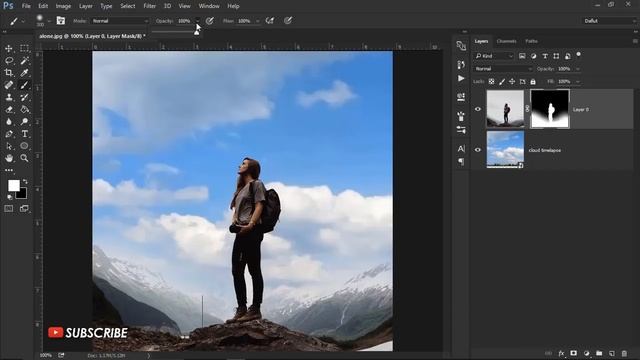Hide the cloud timelapse layer eye icon
The width and height of the screenshot is (640, 360).
(478, 150)
